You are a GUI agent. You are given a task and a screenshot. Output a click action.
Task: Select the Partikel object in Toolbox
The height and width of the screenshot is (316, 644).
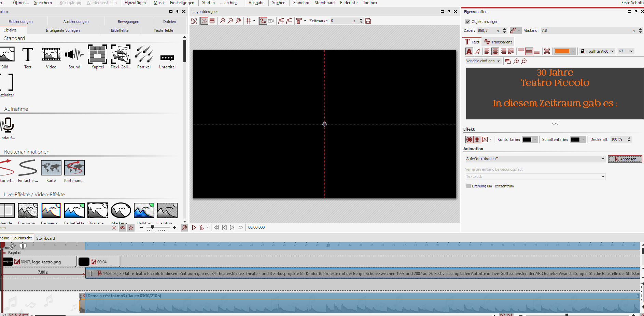(144, 55)
